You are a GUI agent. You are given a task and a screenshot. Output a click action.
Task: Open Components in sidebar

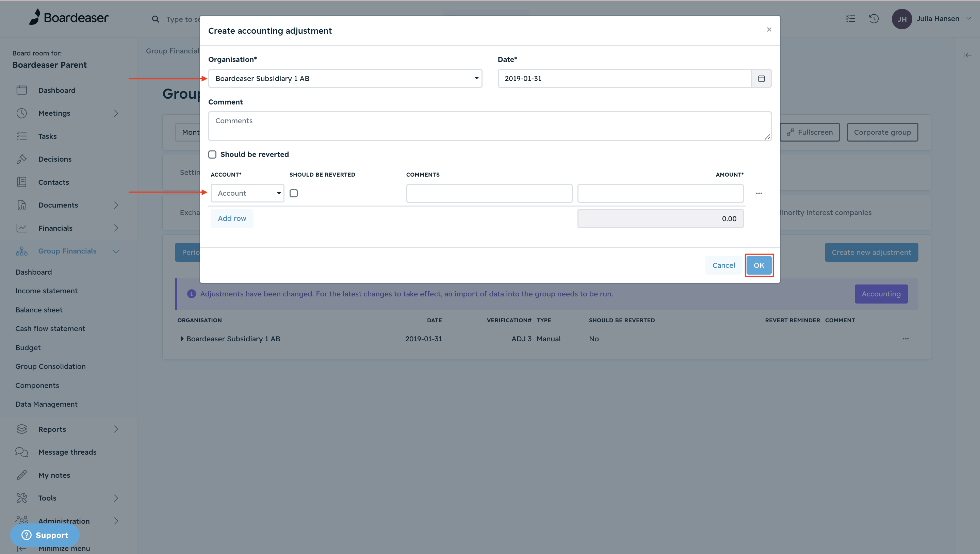[37, 386]
